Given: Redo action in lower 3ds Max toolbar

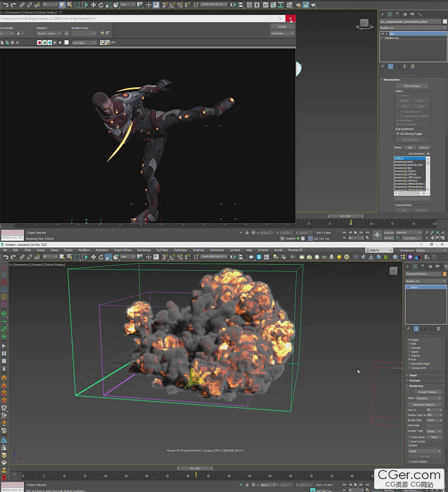Looking at the screenshot, I should coord(13,257).
